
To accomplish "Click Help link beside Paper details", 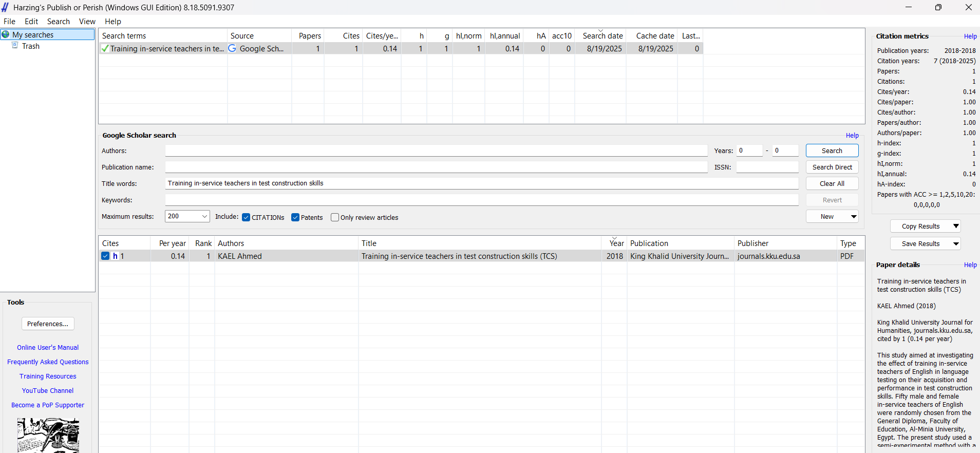I will click(970, 265).
